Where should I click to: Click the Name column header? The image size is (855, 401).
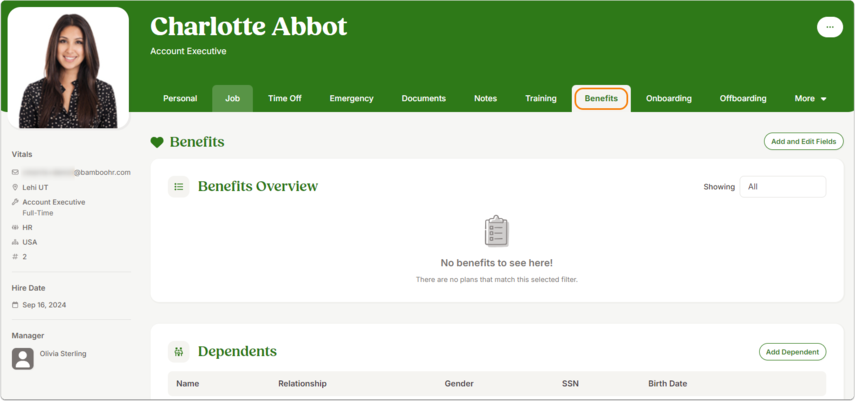pyautogui.click(x=186, y=384)
